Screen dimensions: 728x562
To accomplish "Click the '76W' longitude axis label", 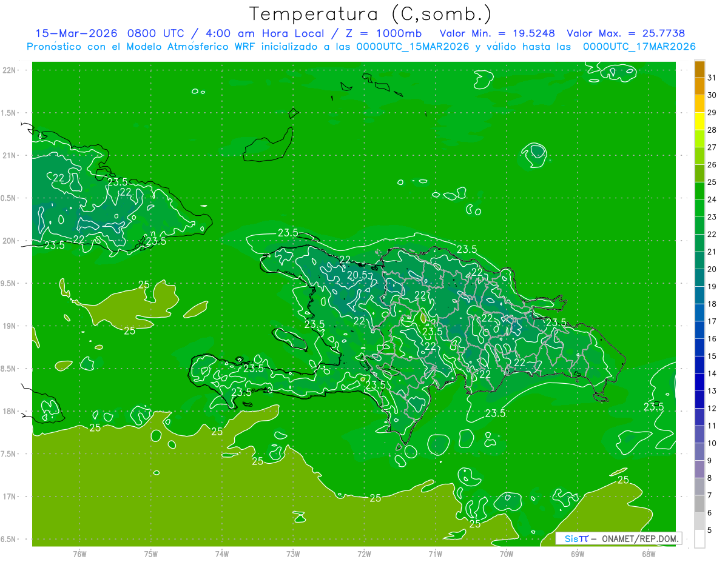I will coord(79,554).
